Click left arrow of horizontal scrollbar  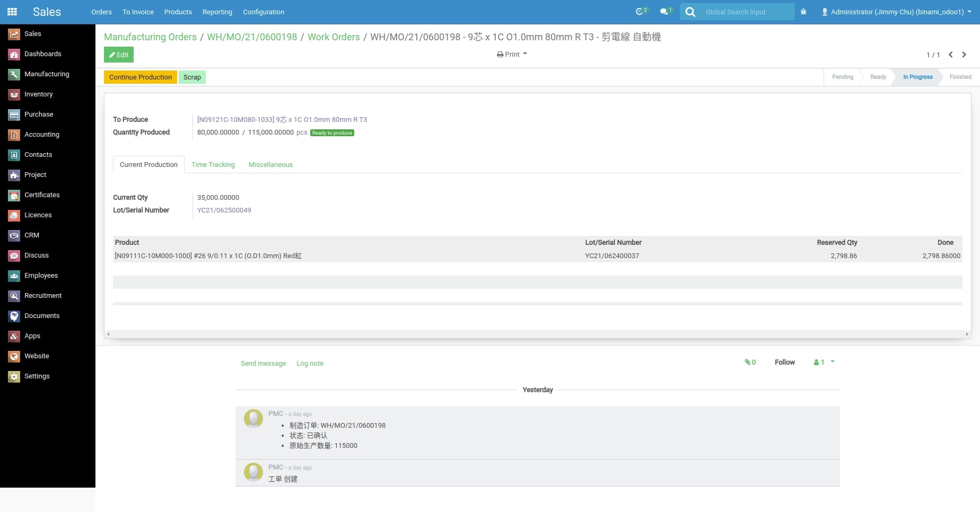[108, 334]
